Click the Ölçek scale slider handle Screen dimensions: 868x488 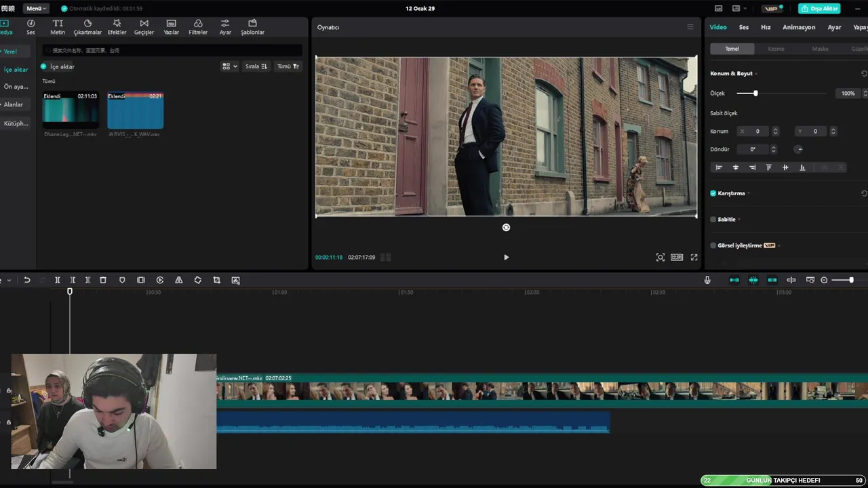(755, 94)
